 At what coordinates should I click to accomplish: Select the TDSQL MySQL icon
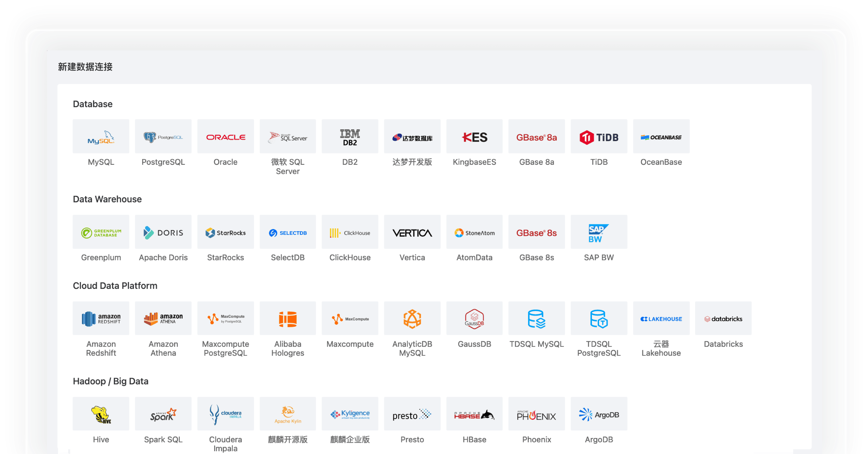pyautogui.click(x=536, y=318)
